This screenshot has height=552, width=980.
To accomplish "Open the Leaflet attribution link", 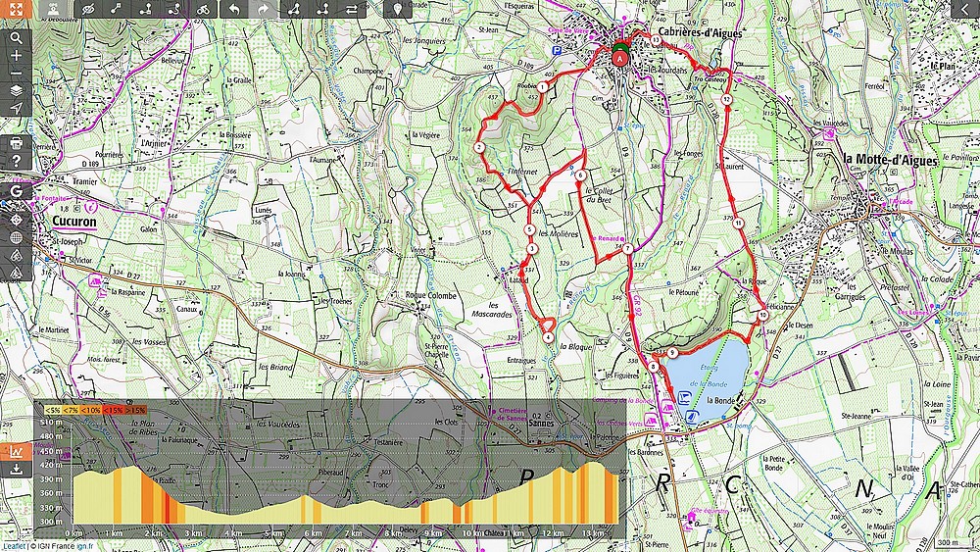I will [x=13, y=546].
